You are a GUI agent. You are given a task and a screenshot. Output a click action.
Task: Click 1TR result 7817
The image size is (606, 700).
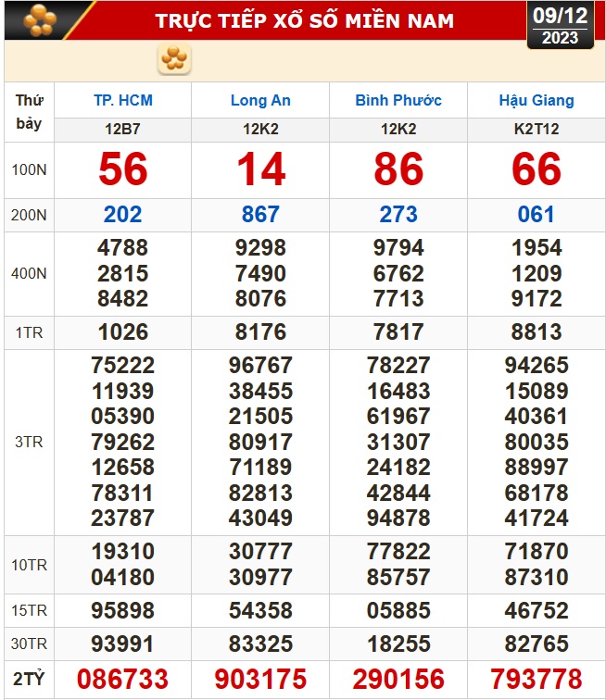(398, 332)
